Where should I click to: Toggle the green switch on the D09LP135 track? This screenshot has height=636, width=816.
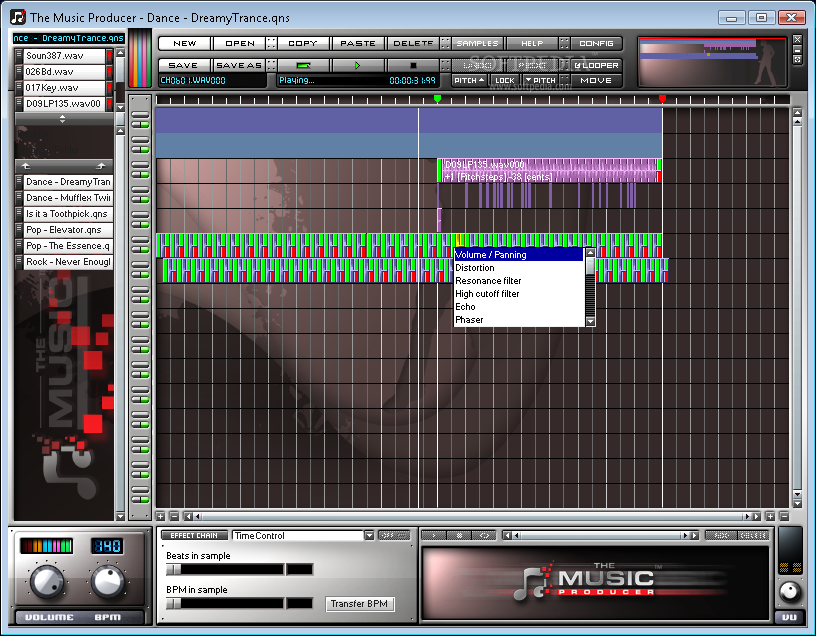click(140, 175)
